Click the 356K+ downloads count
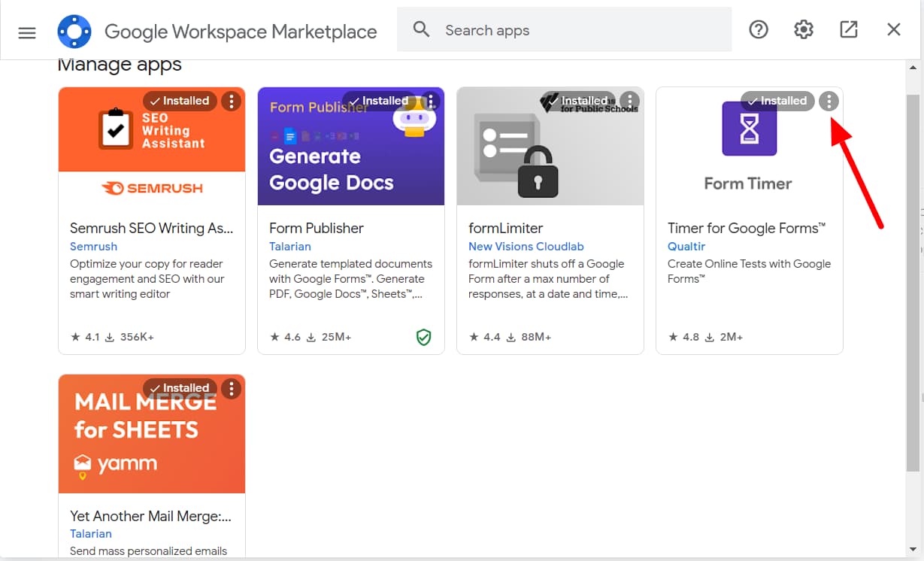Viewport: 924px width, 561px height. tap(129, 337)
